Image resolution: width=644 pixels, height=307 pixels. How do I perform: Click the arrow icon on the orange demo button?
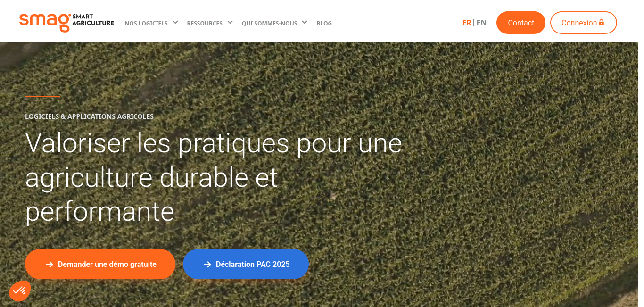tap(49, 265)
